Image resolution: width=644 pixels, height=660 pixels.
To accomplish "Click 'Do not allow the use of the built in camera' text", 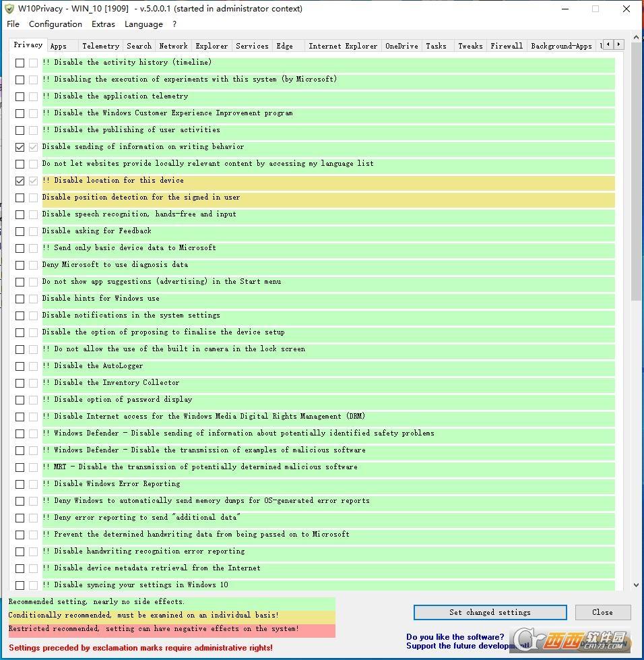I will coord(174,349).
